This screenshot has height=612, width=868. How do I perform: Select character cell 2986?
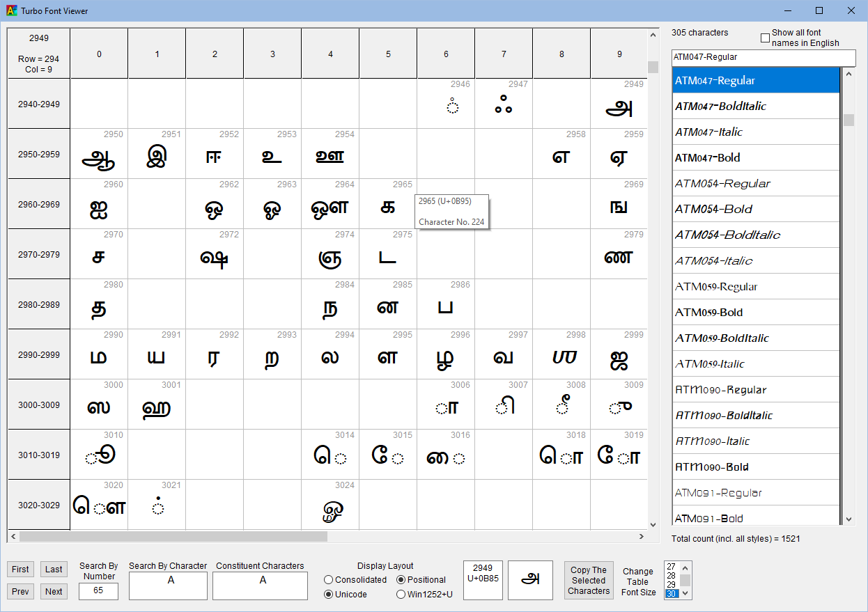446,304
